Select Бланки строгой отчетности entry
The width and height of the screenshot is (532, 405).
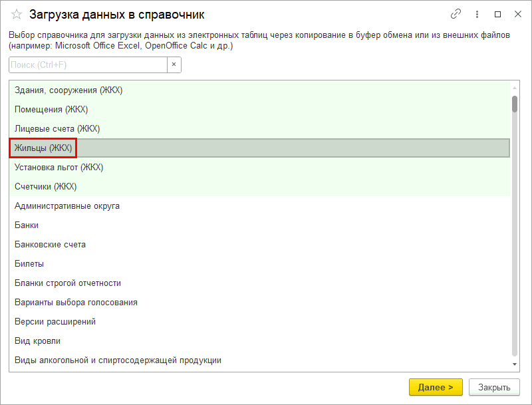(x=259, y=283)
